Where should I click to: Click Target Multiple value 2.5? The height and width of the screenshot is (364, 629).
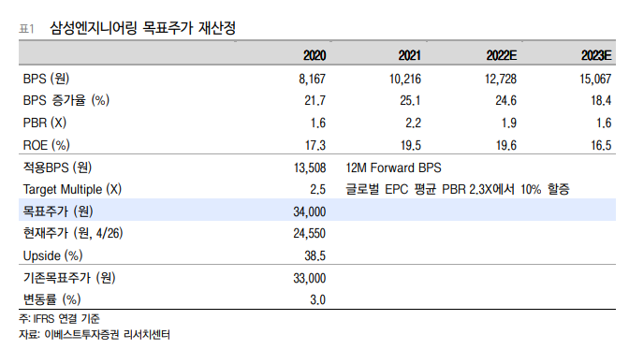click(317, 190)
